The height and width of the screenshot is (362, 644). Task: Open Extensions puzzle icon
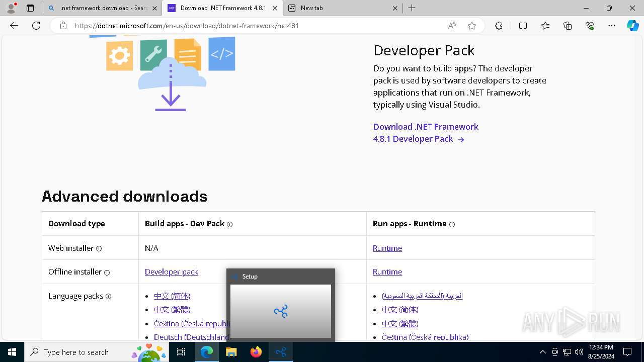pos(499,26)
